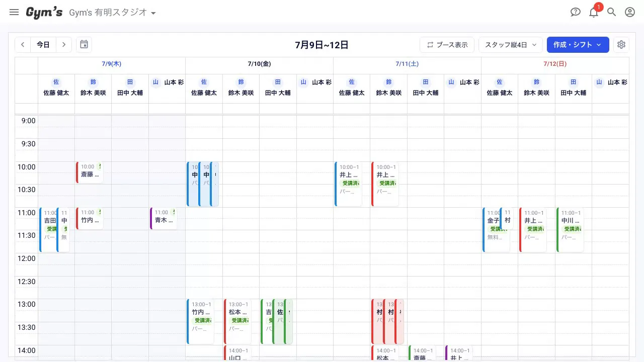Select the 7/10(金) date header
This screenshot has width=644, height=362.
[259, 64]
